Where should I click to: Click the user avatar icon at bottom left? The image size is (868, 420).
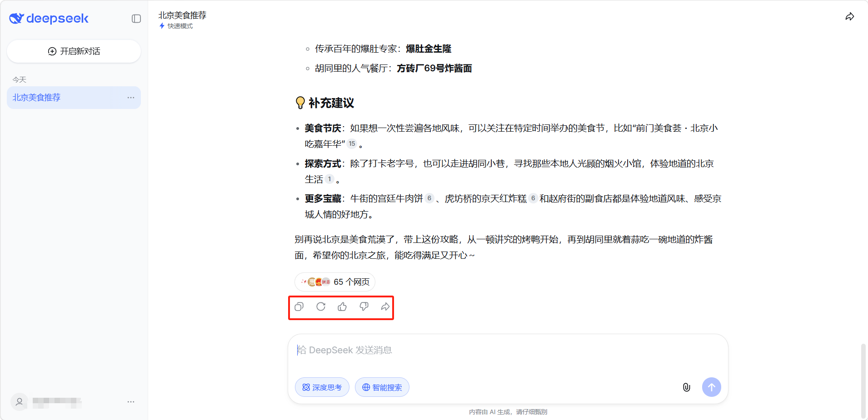20,402
